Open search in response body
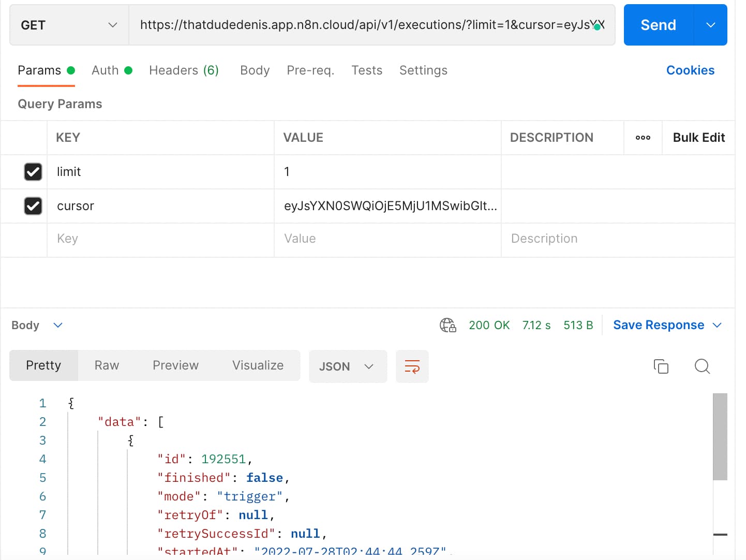This screenshot has height=560, width=746. pyautogui.click(x=702, y=366)
